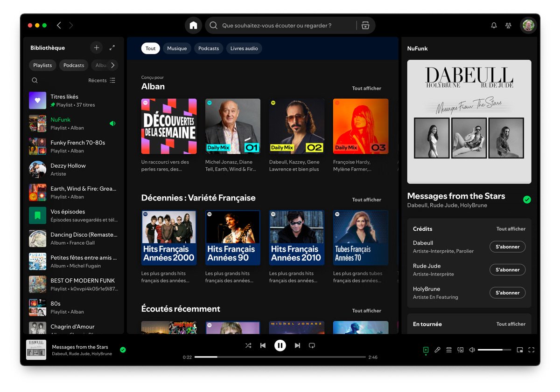Select the Livres audio tab
560x392 pixels.
244,48
